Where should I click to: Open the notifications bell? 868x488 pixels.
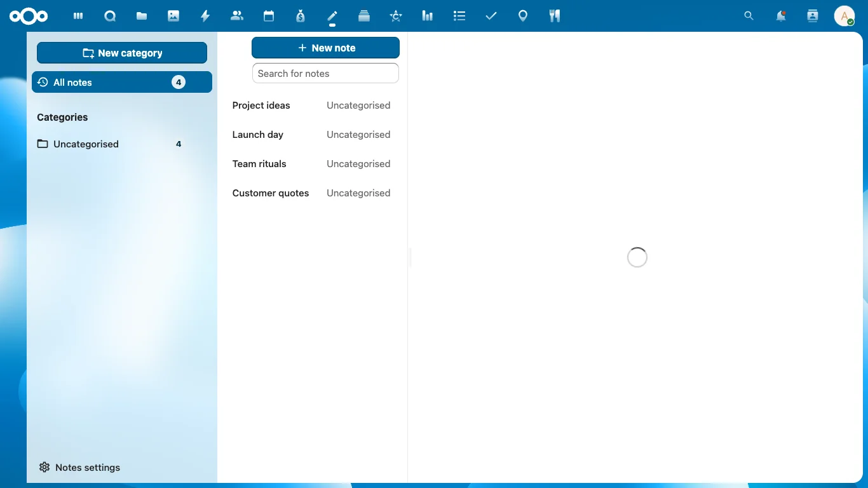pyautogui.click(x=781, y=16)
